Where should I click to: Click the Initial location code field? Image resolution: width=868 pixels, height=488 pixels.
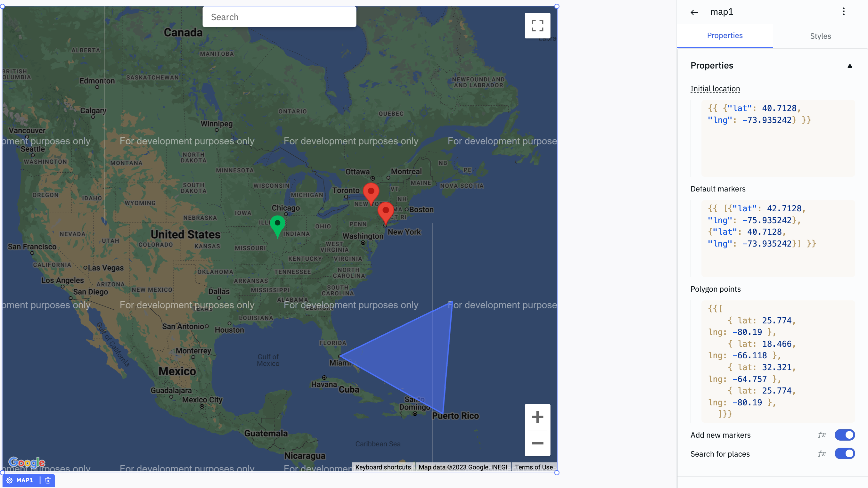coord(778,138)
